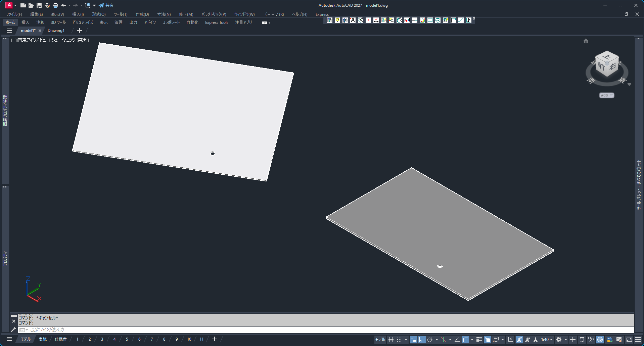The image size is (644, 346).
Task: Toggle ortho mode in status bar
Action: [x=422, y=340]
